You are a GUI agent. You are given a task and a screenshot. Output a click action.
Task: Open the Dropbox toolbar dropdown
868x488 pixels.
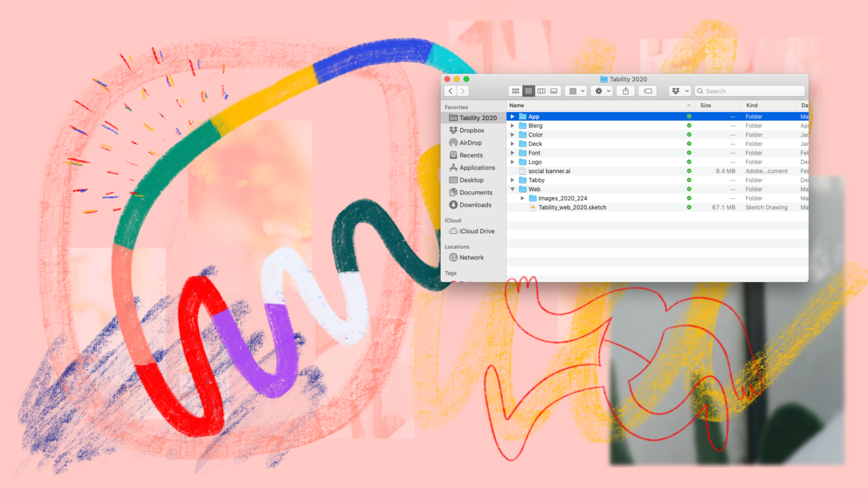679,91
